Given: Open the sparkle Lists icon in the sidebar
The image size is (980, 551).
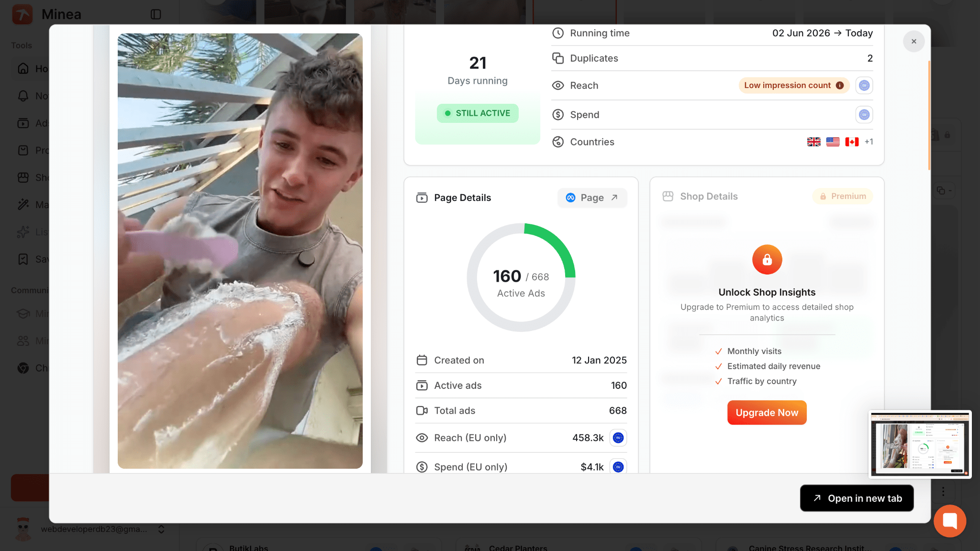Looking at the screenshot, I should pos(23,232).
